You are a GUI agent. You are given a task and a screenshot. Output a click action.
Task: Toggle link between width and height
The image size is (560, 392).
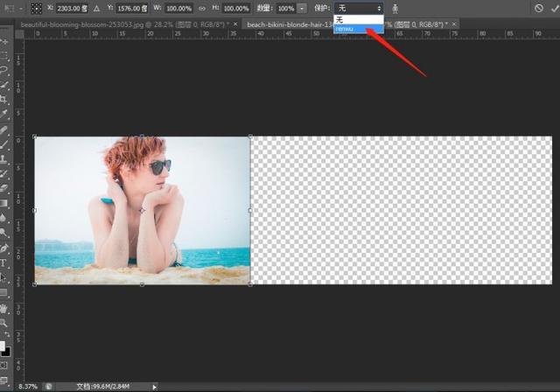pos(202,8)
